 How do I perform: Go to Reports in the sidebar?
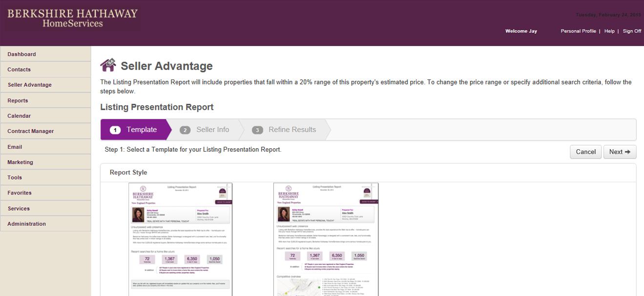pos(45,100)
